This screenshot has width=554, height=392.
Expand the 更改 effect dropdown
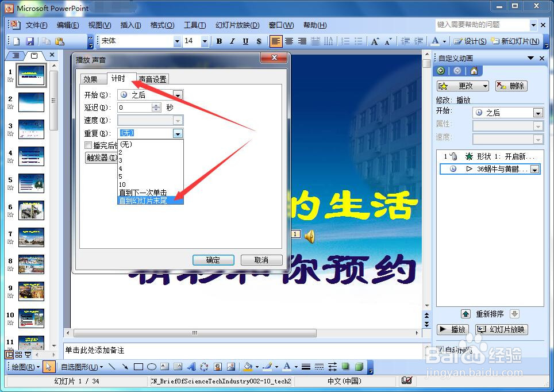486,86
